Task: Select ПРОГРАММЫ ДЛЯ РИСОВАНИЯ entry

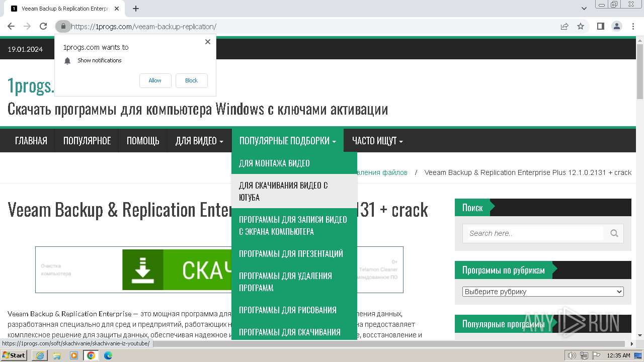Action: tap(294, 310)
